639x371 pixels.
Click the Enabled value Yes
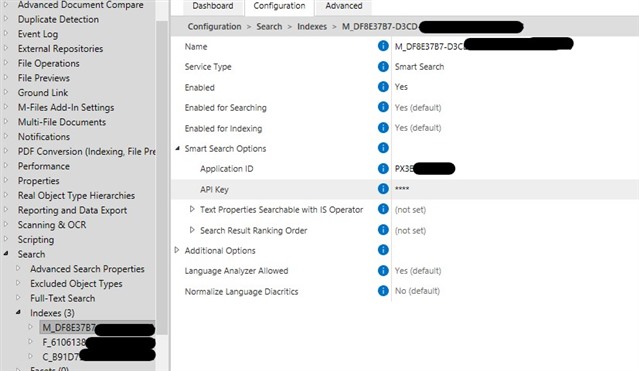[401, 87]
